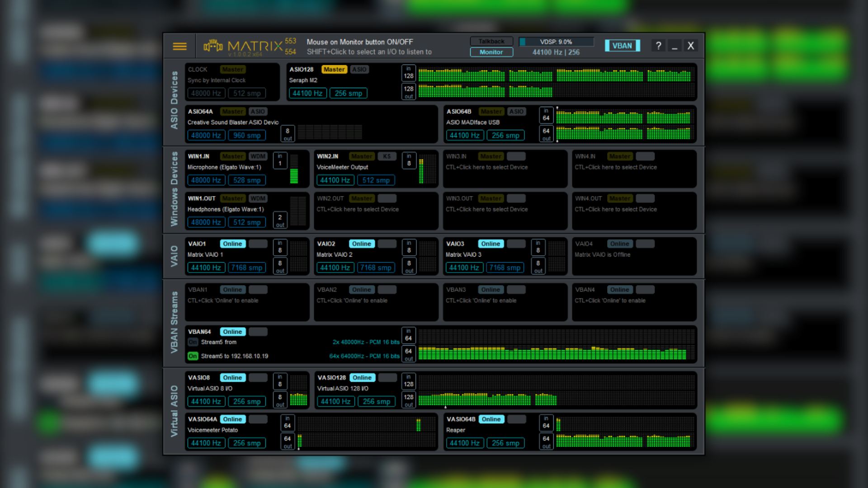Image resolution: width=868 pixels, height=488 pixels.
Task: Open help via the question mark icon
Action: [x=658, y=45]
